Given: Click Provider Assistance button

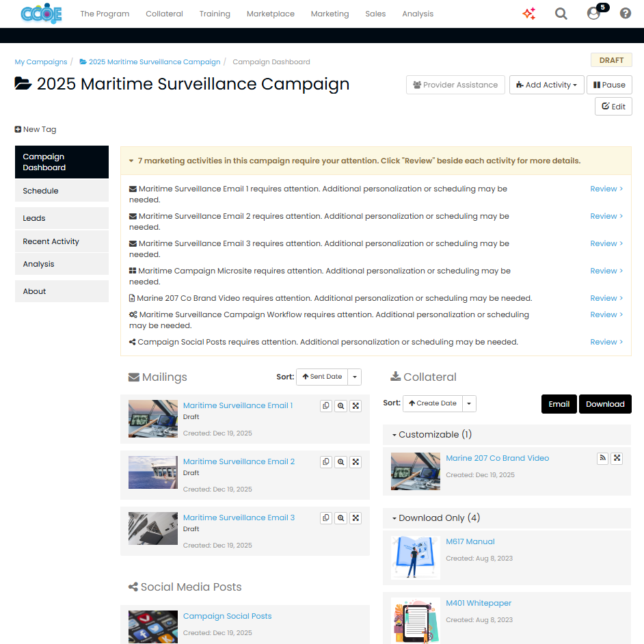Looking at the screenshot, I should [455, 85].
